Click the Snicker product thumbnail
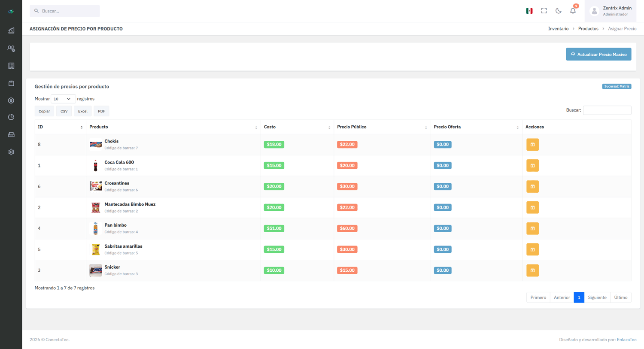 point(96,270)
